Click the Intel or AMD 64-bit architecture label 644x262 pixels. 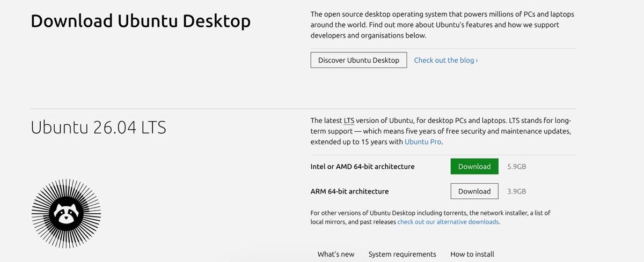tap(362, 167)
